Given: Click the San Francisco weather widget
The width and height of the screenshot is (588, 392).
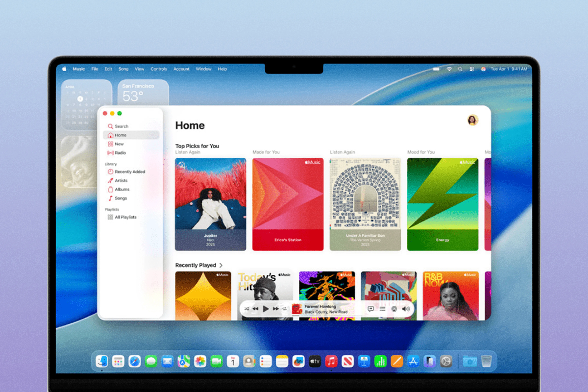Looking at the screenshot, I should (x=143, y=92).
